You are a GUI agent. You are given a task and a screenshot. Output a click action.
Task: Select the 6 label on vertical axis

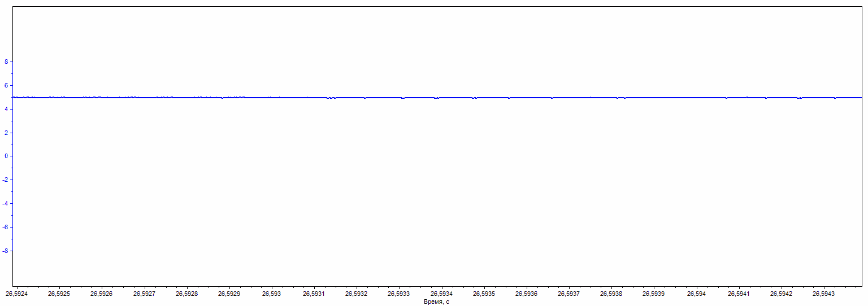point(7,86)
